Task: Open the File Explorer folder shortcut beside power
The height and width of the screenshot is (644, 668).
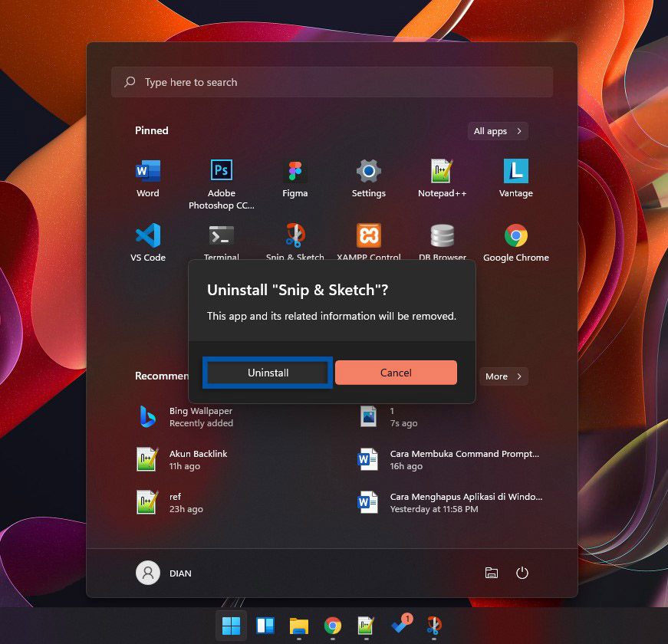Action: point(491,573)
